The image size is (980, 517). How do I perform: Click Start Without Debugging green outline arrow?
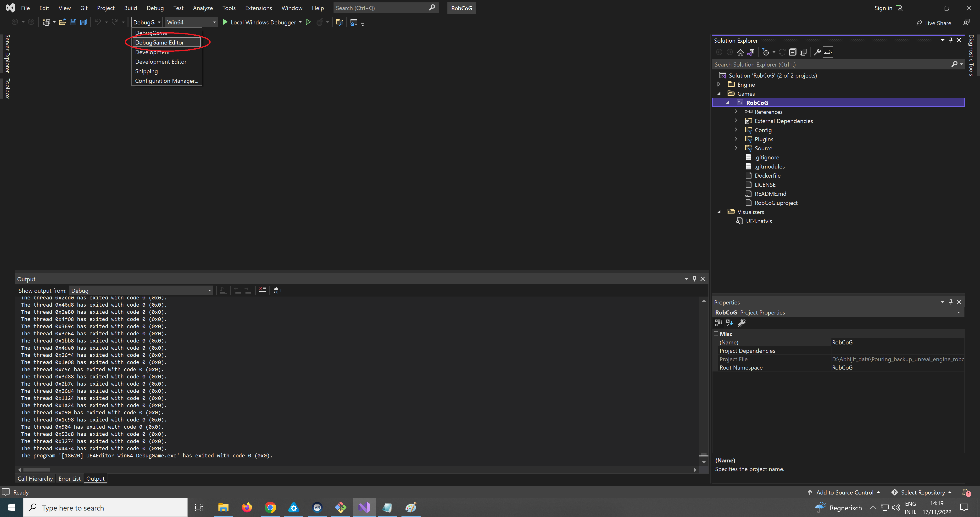tap(308, 22)
